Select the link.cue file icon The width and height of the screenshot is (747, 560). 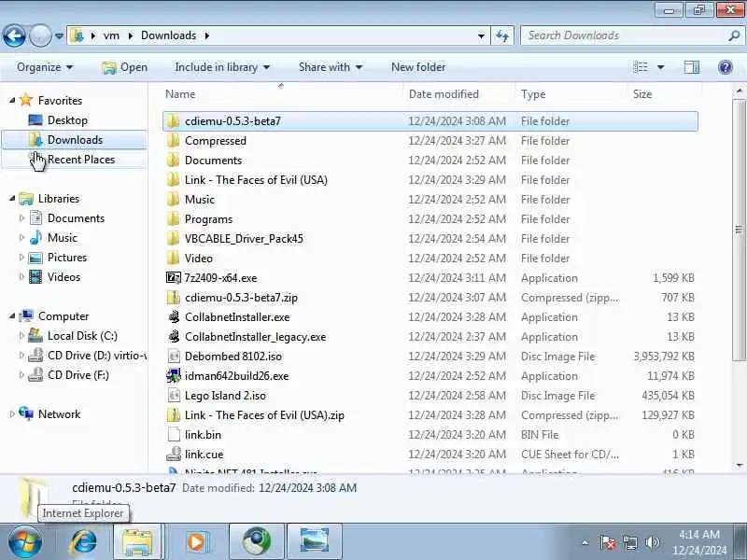click(x=174, y=454)
